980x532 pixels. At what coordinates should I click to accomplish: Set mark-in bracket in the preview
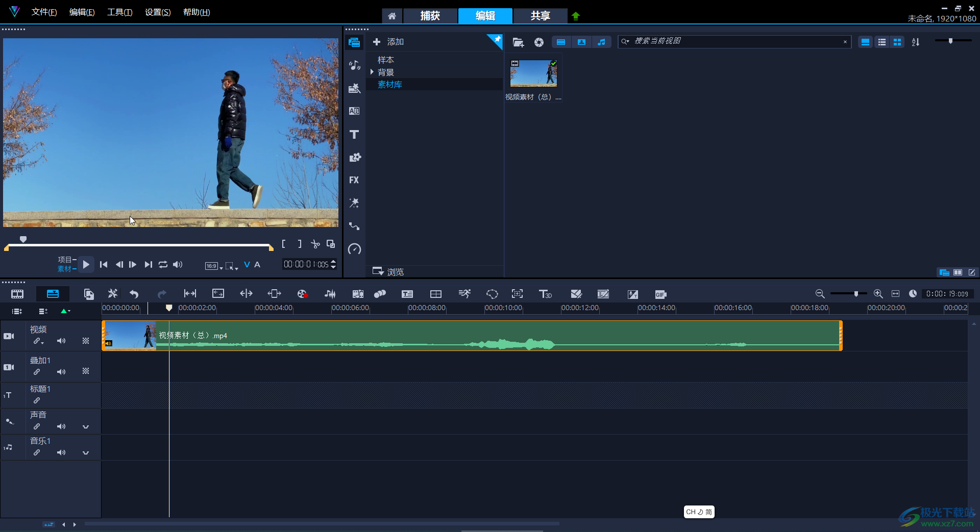coord(284,244)
